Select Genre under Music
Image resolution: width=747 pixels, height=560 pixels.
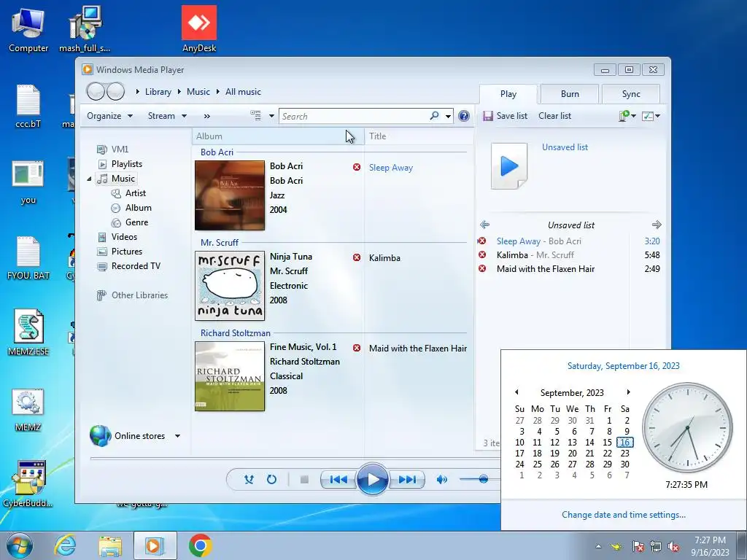pyautogui.click(x=136, y=222)
